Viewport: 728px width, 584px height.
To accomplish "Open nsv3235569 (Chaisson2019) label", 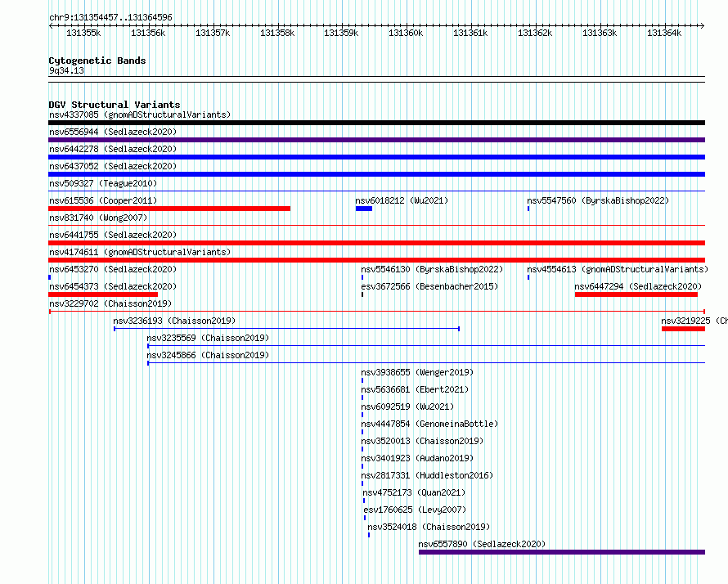I will pos(208,338).
